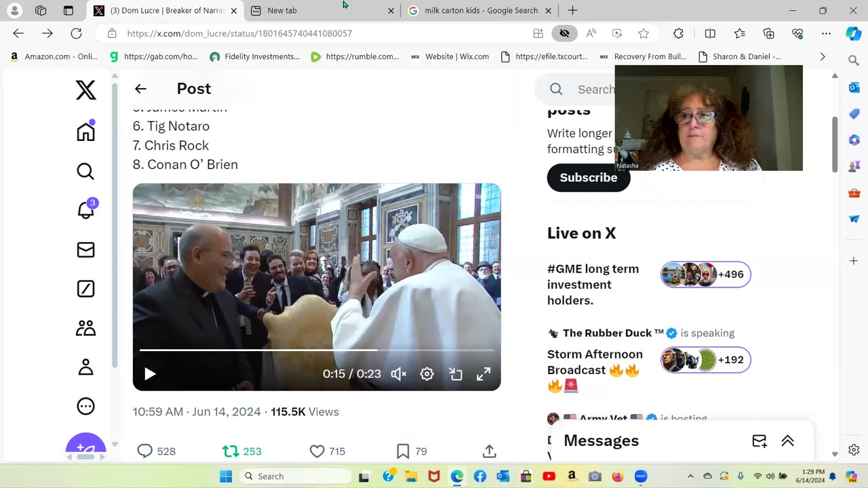Open browser Collections
The height and width of the screenshot is (488, 868).
coord(768,33)
